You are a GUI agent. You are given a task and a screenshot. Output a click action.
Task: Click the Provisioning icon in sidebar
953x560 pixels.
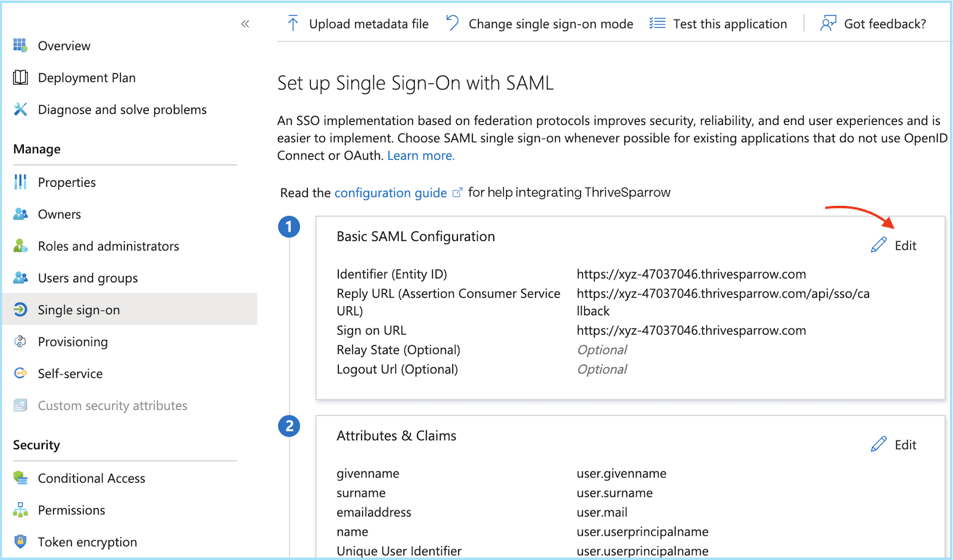[x=20, y=342]
